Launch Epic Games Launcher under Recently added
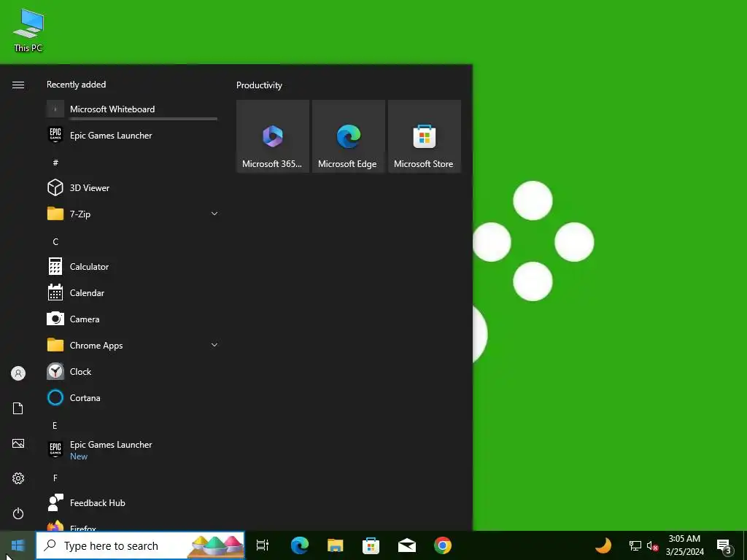Viewport: 747px width, 560px height. pos(131,135)
